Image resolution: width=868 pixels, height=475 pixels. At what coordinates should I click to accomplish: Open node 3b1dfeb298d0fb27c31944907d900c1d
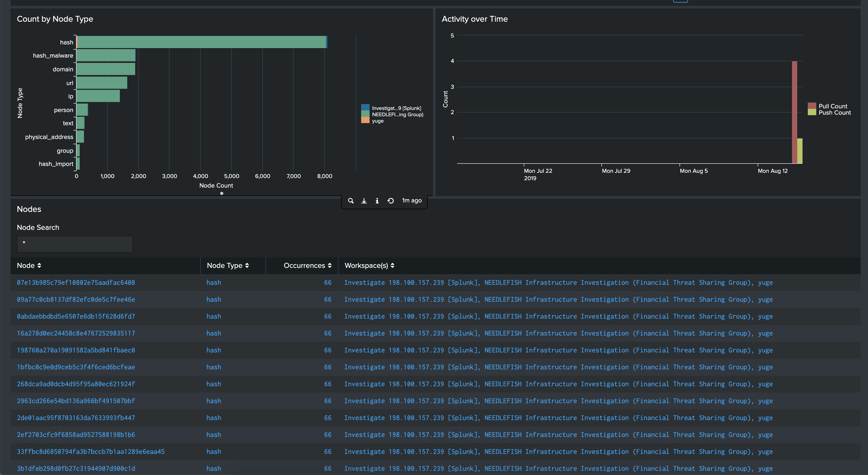(76, 469)
